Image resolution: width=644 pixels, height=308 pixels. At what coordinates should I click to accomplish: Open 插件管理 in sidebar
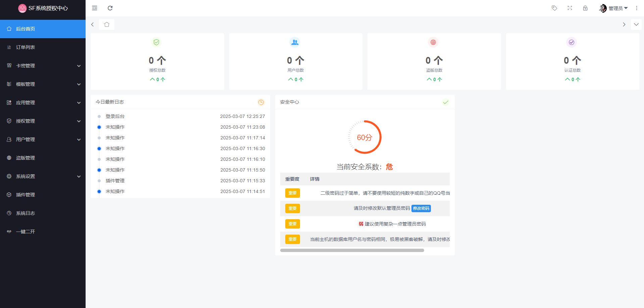[x=43, y=195]
